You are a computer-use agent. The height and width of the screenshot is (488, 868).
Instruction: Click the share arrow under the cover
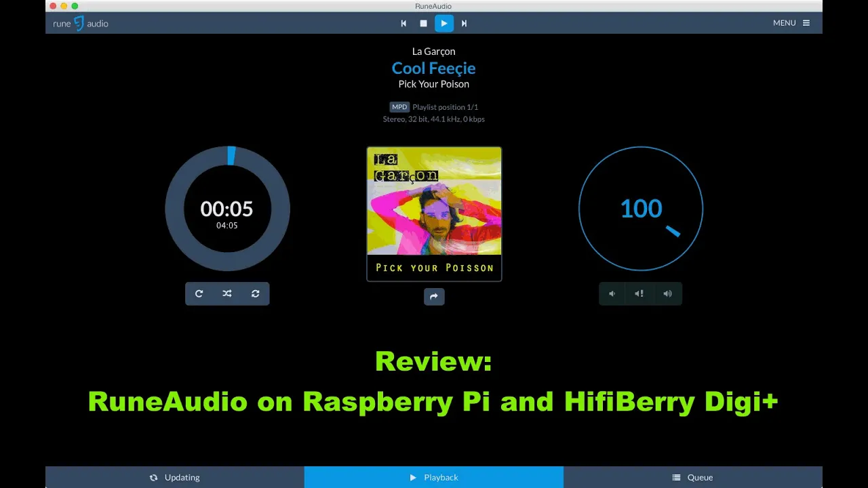click(434, 296)
